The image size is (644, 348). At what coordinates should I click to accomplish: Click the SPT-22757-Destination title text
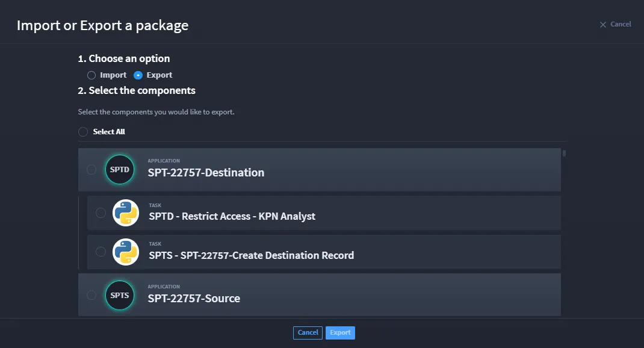click(206, 173)
